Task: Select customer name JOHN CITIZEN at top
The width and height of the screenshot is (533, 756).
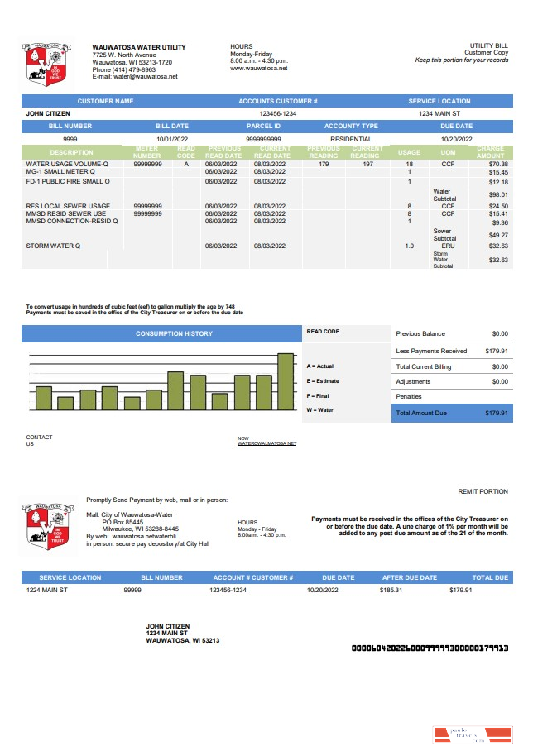Action: 48,113
